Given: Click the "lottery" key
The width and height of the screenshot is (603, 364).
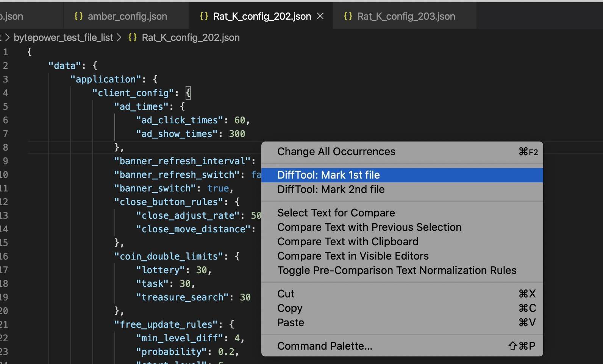Looking at the screenshot, I should [161, 270].
